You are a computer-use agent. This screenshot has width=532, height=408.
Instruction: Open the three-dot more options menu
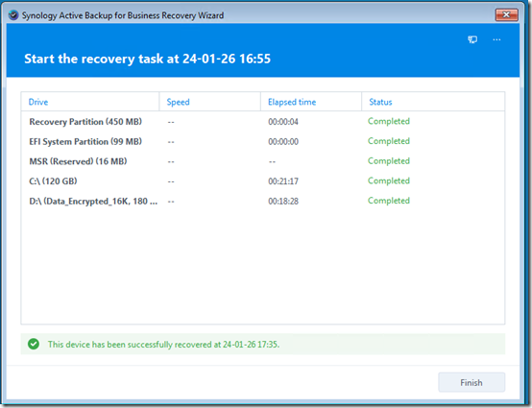(496, 39)
